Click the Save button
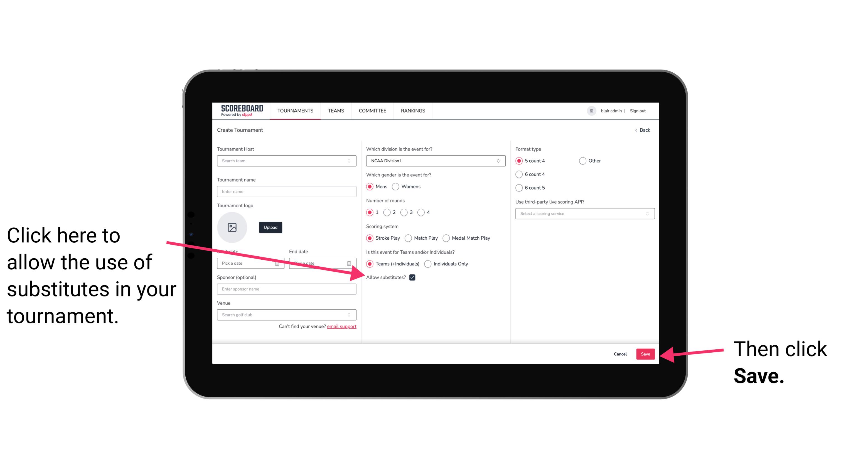This screenshot has height=467, width=868. [645, 353]
